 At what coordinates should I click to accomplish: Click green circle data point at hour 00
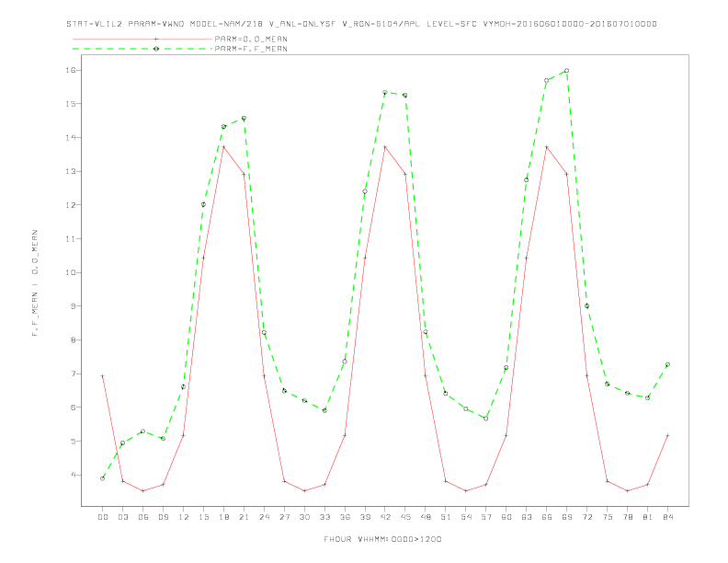click(103, 478)
